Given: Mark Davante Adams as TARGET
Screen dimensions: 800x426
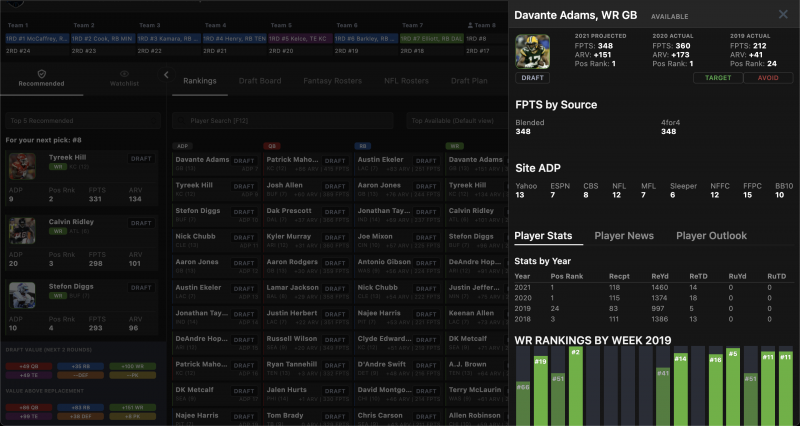Looking at the screenshot, I should (718, 78).
